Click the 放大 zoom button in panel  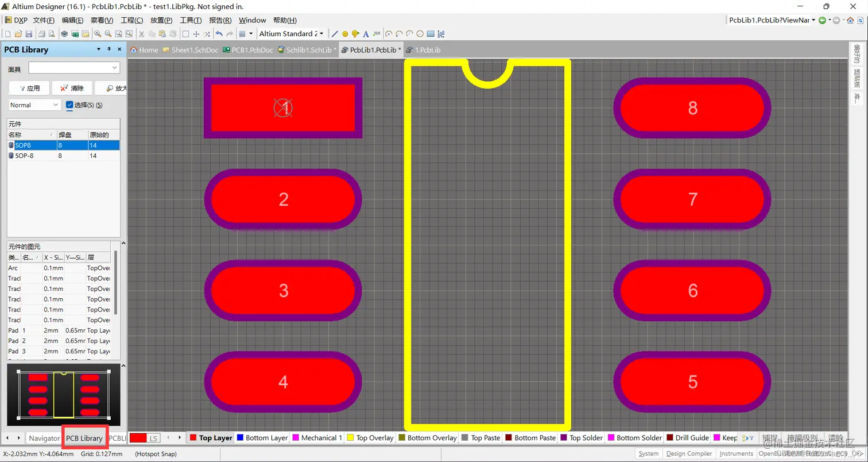(112, 88)
